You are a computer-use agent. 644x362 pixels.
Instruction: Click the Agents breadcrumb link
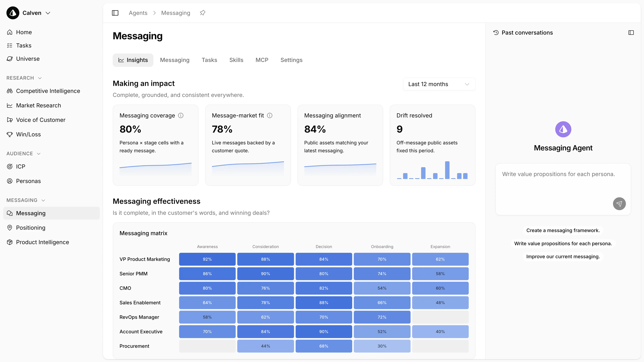pyautogui.click(x=138, y=13)
